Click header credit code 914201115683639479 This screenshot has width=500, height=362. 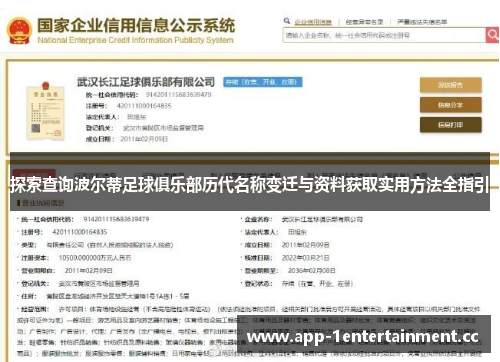coord(178,95)
